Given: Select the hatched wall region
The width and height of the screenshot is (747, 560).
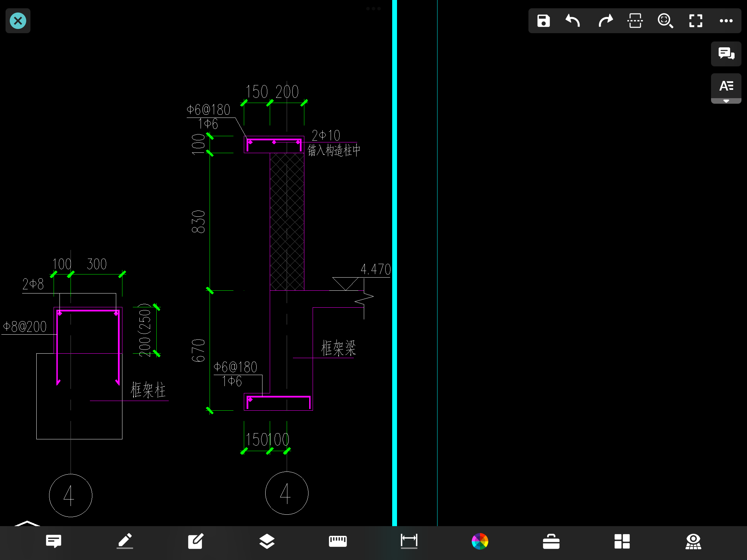Looking at the screenshot, I should (x=287, y=221).
